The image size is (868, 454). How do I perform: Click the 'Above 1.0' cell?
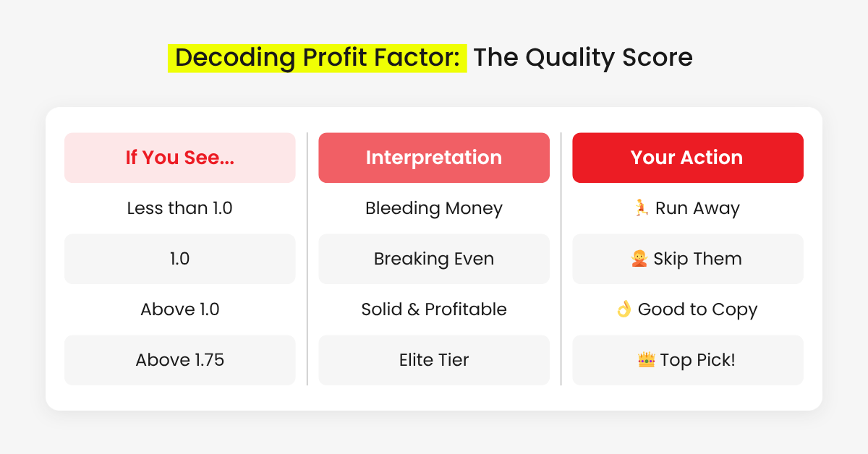[179, 309]
